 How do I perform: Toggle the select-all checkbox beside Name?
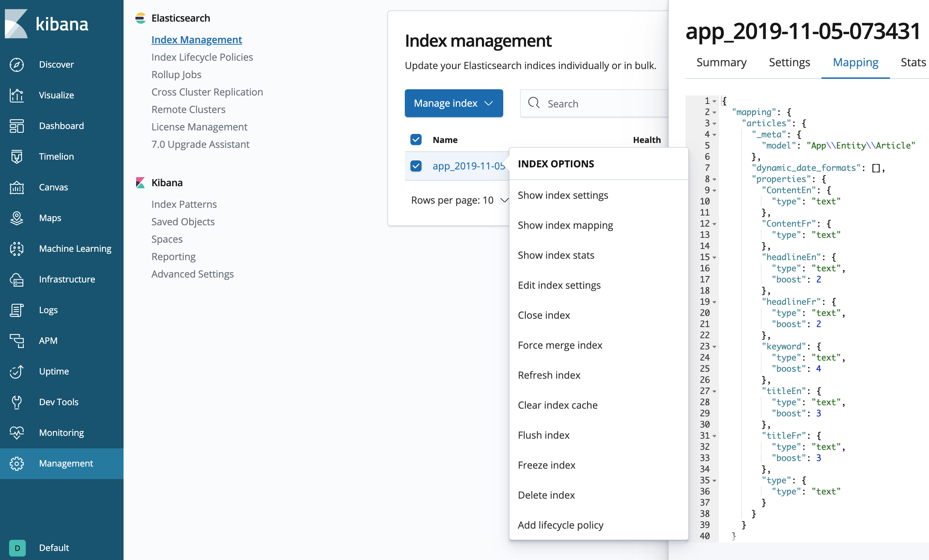click(x=416, y=140)
